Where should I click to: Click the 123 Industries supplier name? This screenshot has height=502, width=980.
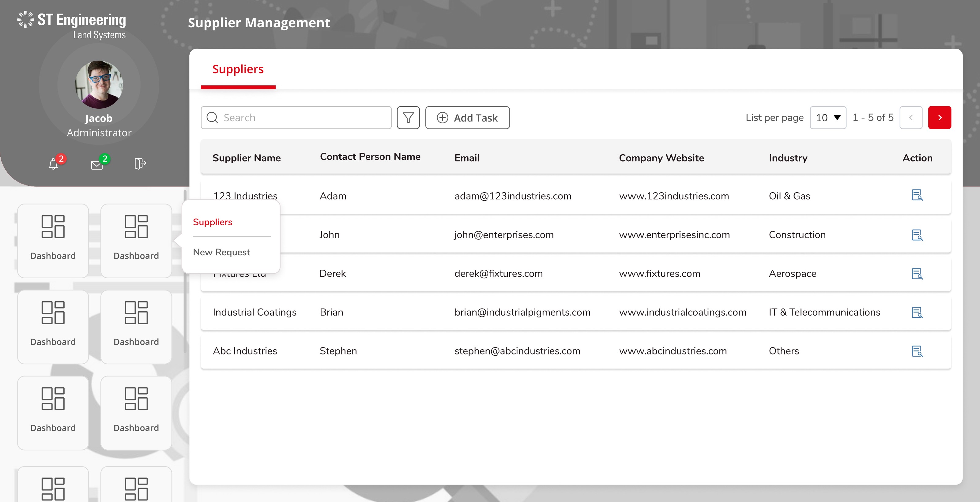pyautogui.click(x=245, y=196)
